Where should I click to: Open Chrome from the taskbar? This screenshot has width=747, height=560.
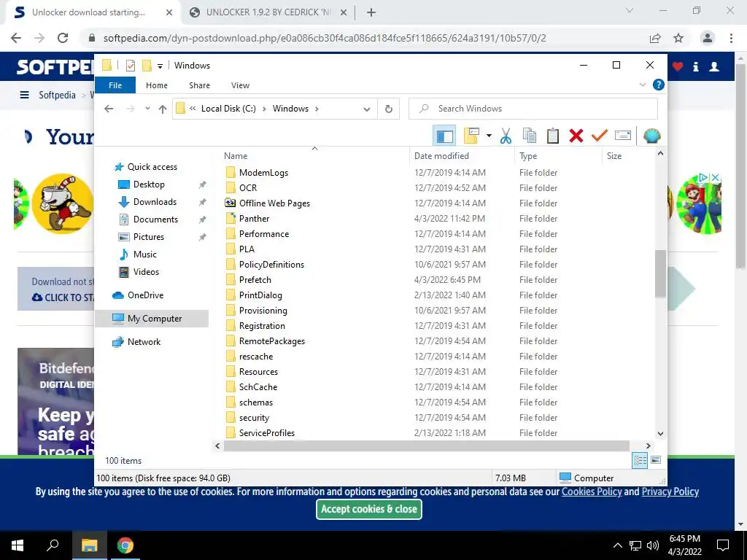pos(125,545)
